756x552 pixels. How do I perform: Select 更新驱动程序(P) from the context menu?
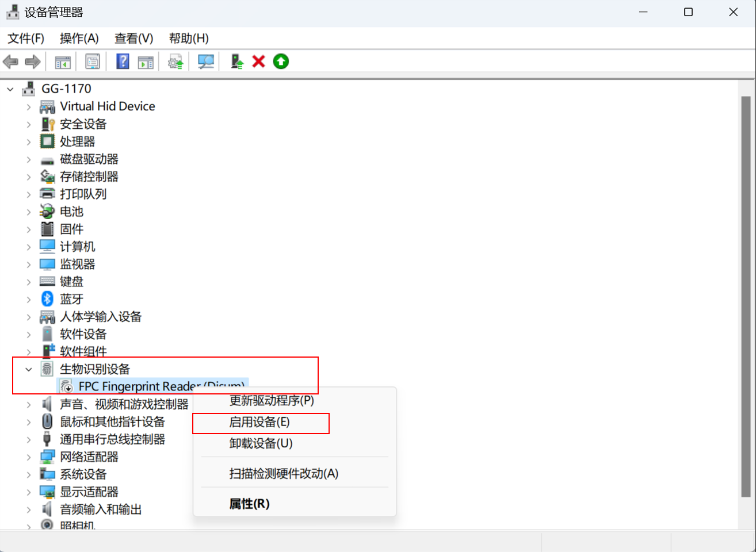tap(272, 401)
